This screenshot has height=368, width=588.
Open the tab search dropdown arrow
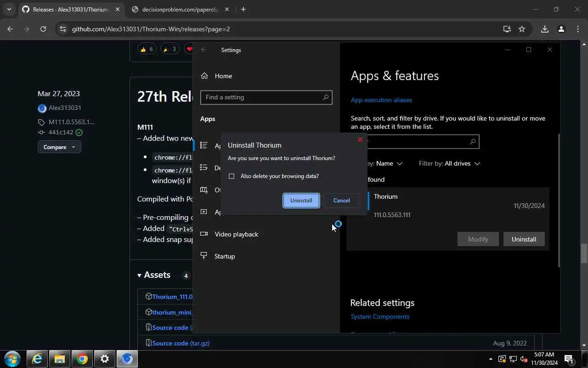(x=9, y=9)
